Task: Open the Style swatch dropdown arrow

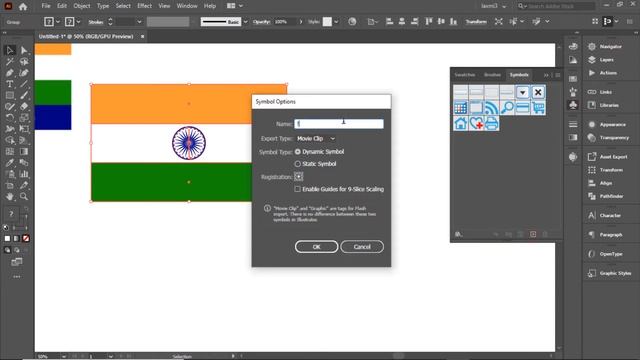Action: pyautogui.click(x=336, y=22)
